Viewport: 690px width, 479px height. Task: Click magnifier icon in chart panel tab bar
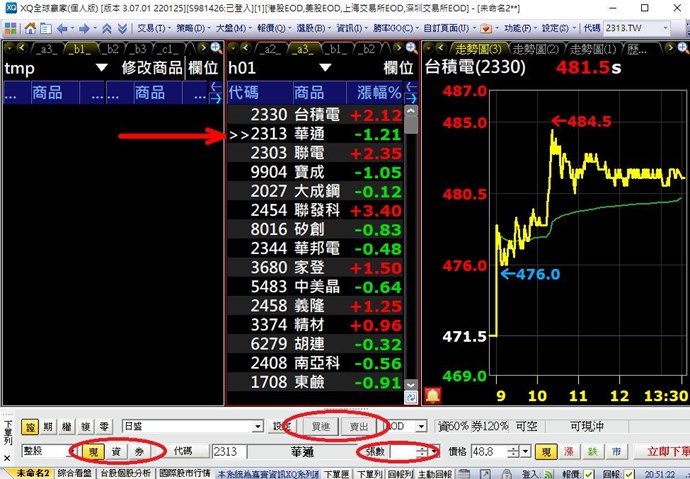click(x=684, y=48)
